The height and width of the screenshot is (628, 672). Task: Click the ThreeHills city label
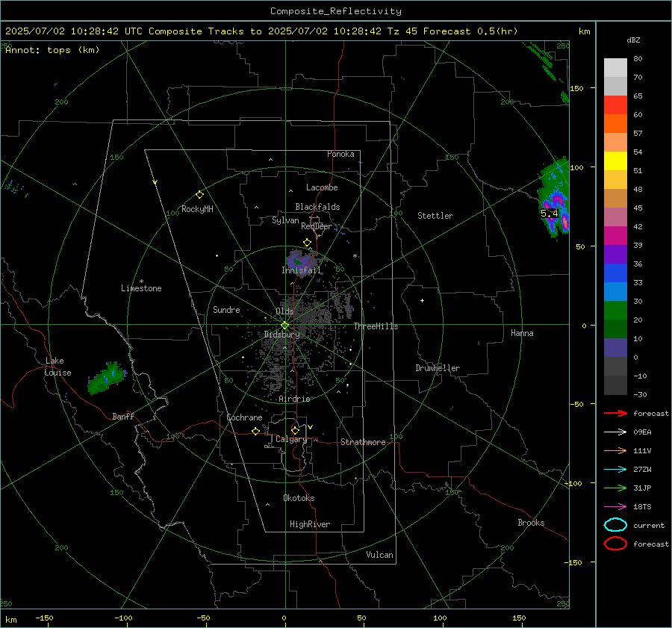376,326
